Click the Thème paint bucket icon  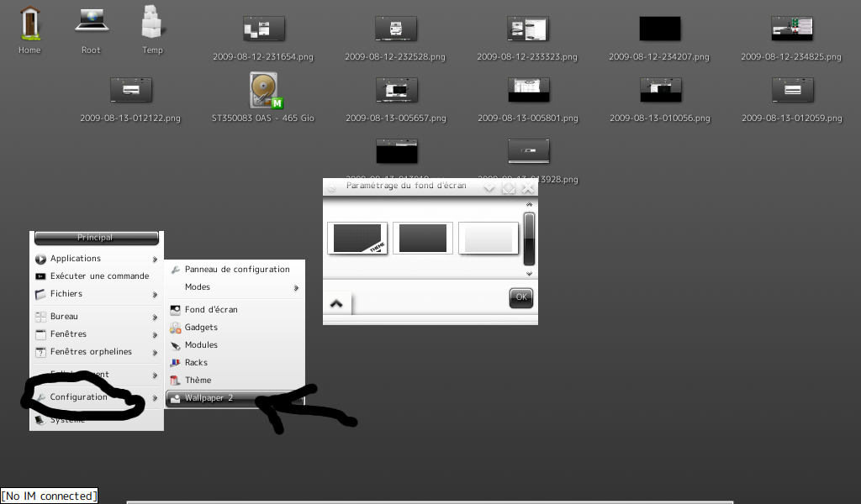pyautogui.click(x=176, y=381)
